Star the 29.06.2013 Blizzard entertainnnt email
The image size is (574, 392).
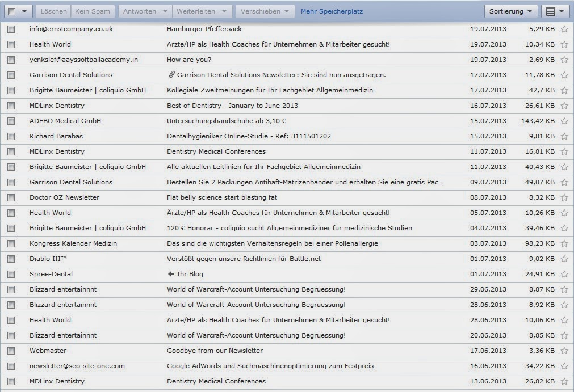coord(564,289)
